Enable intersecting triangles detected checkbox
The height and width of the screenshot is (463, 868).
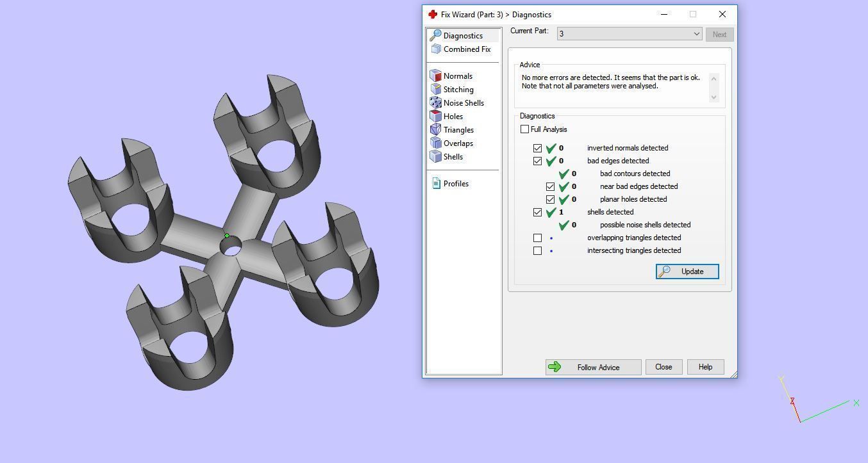537,250
